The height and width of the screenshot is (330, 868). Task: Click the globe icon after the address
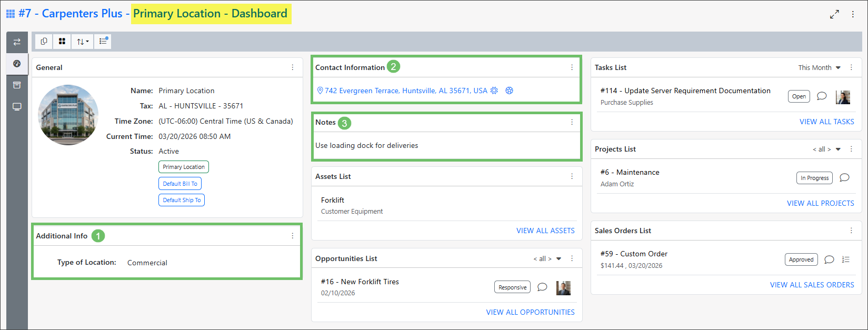coord(509,91)
